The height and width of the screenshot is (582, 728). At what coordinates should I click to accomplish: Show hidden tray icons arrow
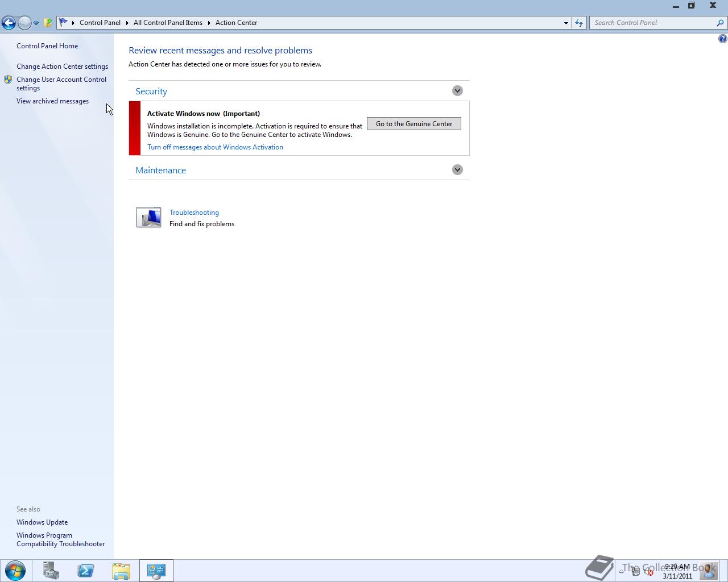pyautogui.click(x=622, y=571)
